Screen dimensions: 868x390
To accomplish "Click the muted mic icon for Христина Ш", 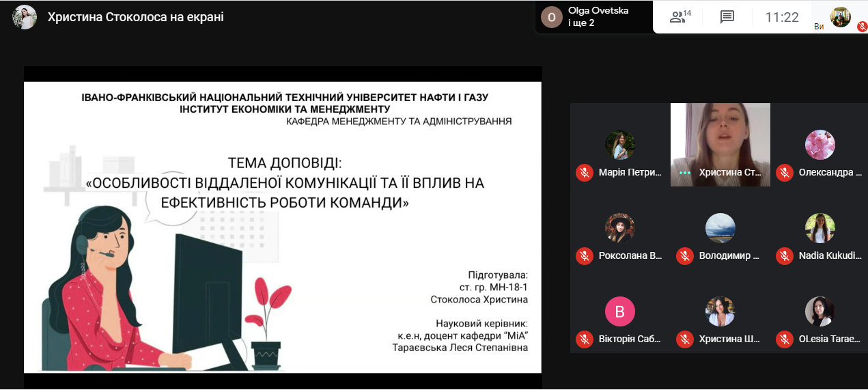I will tap(684, 339).
